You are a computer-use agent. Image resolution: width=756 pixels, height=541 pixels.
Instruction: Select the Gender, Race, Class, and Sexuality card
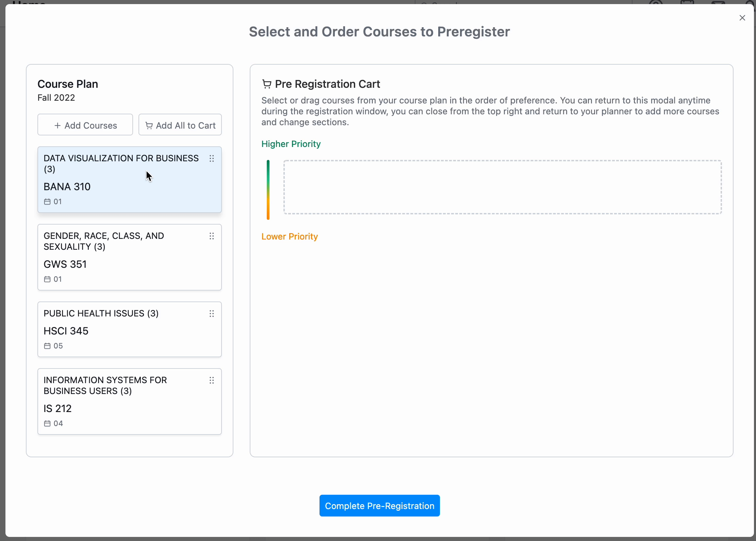[129, 257]
